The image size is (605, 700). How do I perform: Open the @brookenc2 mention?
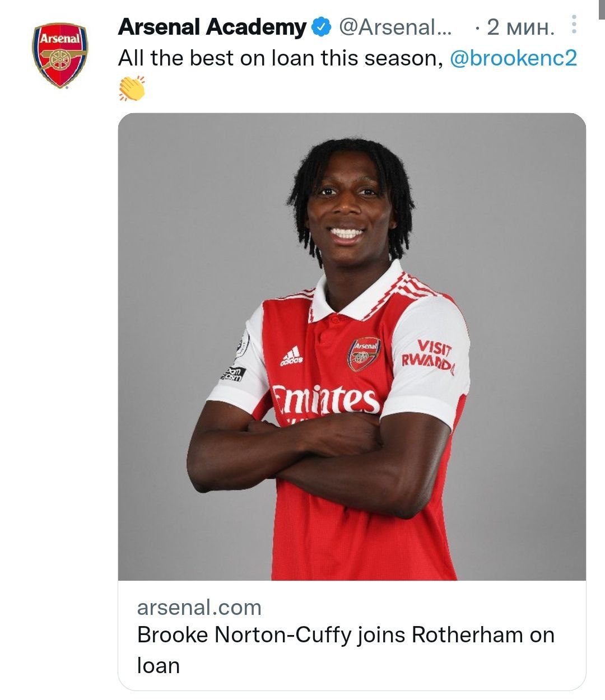click(x=513, y=58)
